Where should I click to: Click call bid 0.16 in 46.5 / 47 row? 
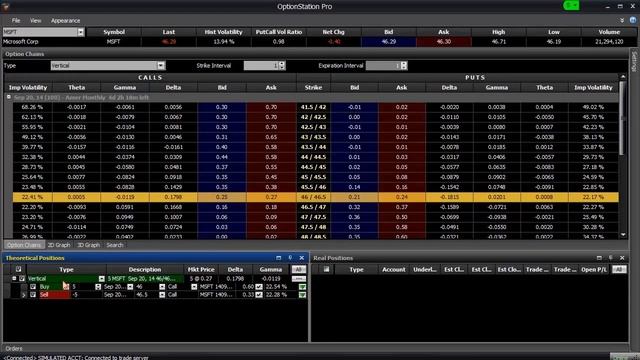[222, 207]
